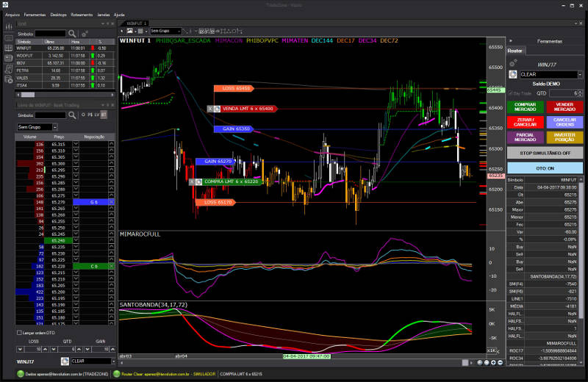The width and height of the screenshot is (588, 382).
Task: Click the Clear broker logo in Router panel
Action: tap(513, 74)
